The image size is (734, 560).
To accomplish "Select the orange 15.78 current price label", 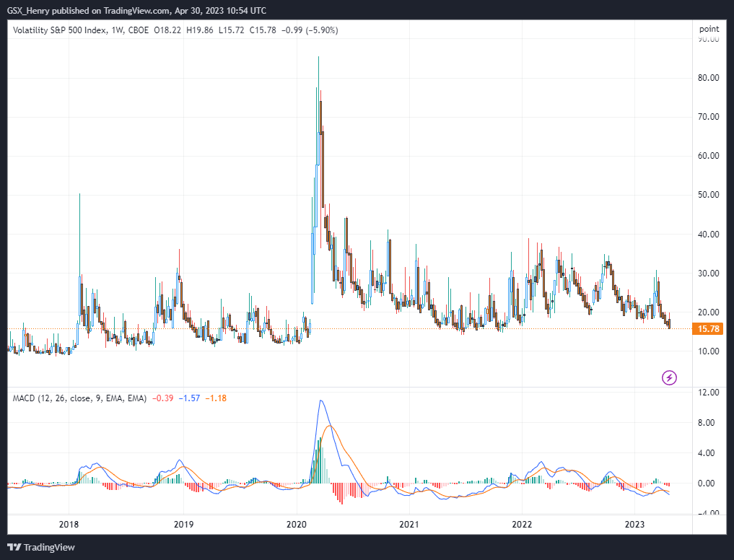I will click(707, 328).
